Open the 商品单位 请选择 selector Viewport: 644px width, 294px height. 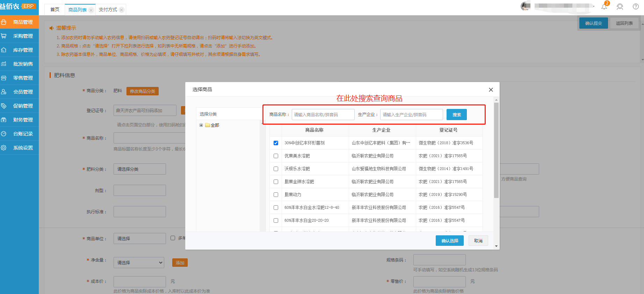click(x=139, y=238)
